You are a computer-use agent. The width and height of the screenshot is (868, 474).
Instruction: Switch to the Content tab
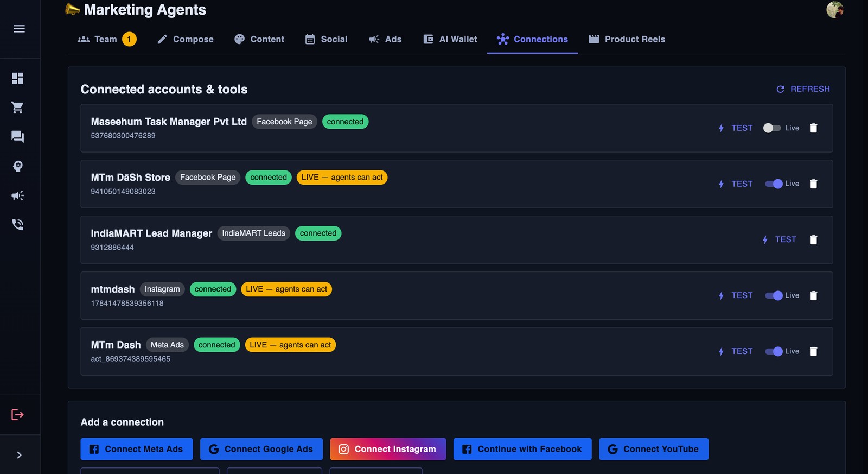click(x=259, y=39)
